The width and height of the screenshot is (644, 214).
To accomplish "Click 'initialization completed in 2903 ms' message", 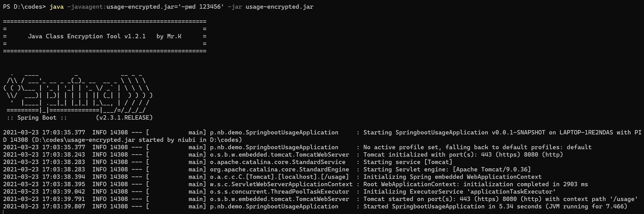I will 525,184.
